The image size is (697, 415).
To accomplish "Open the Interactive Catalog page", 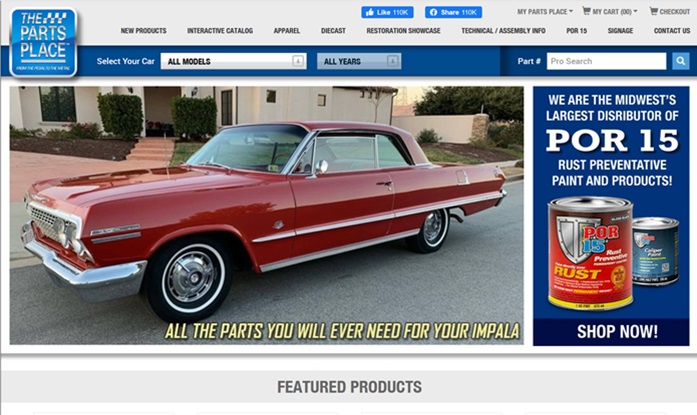I will (x=220, y=31).
